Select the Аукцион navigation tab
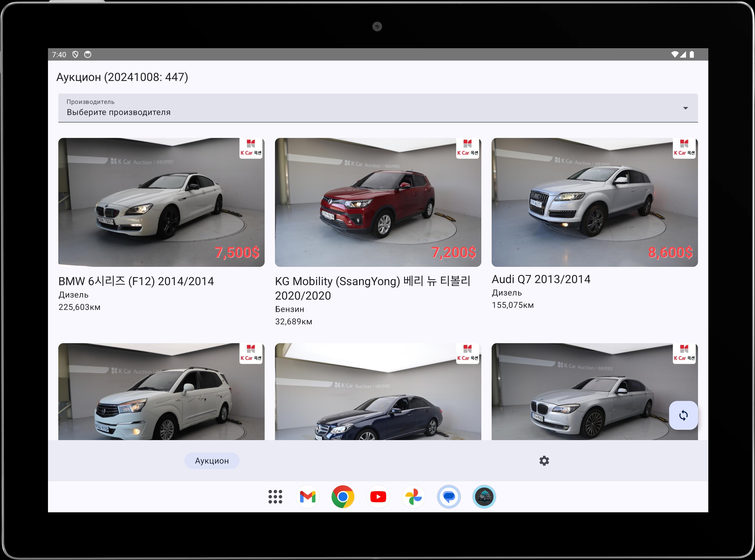 coord(212,461)
